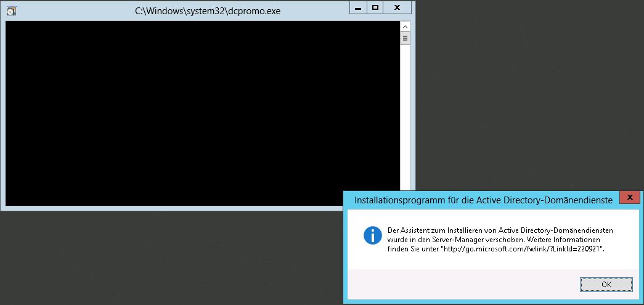Click the dcpromo console window system icon
Viewport: 644px width, 305px height.
[10, 10]
